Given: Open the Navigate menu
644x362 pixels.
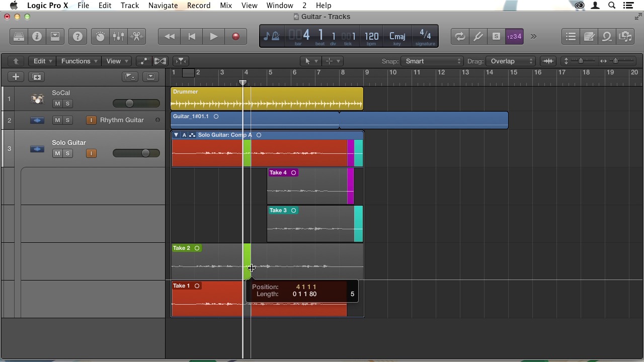Looking at the screenshot, I should click(163, 6).
